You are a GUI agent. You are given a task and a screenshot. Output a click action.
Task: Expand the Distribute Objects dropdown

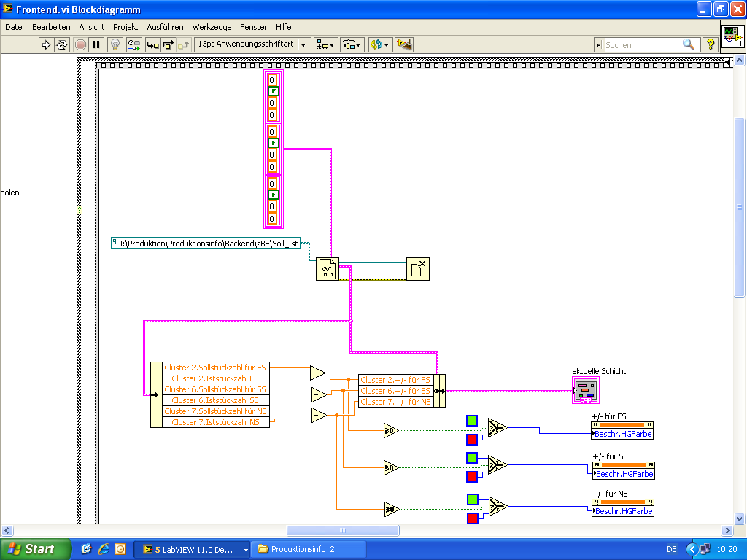pyautogui.click(x=352, y=44)
